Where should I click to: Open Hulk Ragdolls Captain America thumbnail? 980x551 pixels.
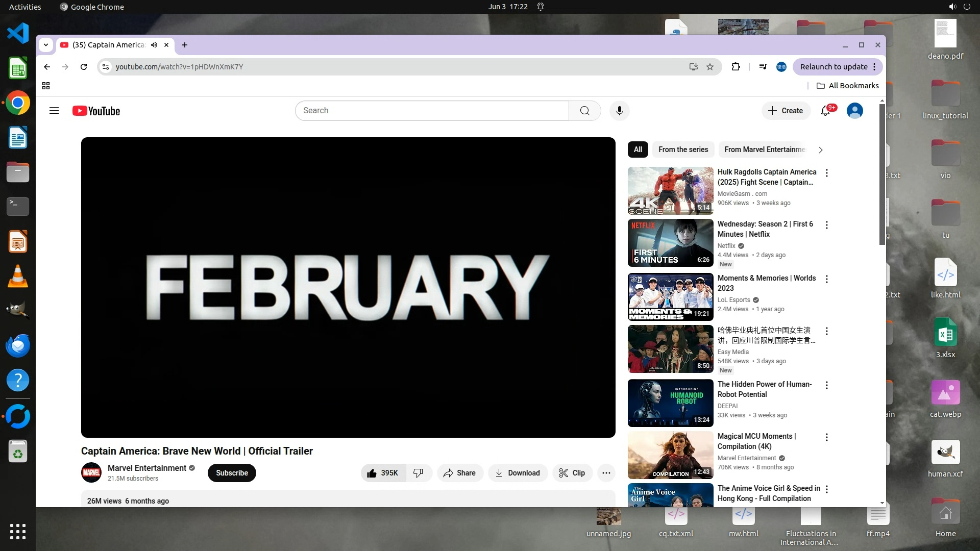(670, 191)
